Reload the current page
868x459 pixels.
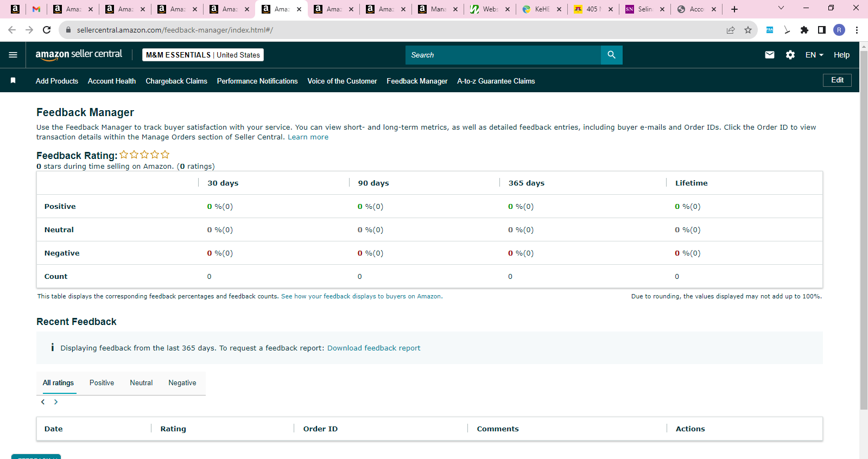[x=47, y=30]
